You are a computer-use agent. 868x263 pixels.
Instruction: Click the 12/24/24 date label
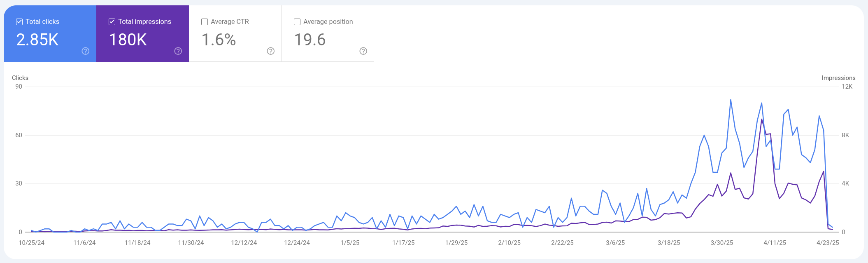coord(297,243)
